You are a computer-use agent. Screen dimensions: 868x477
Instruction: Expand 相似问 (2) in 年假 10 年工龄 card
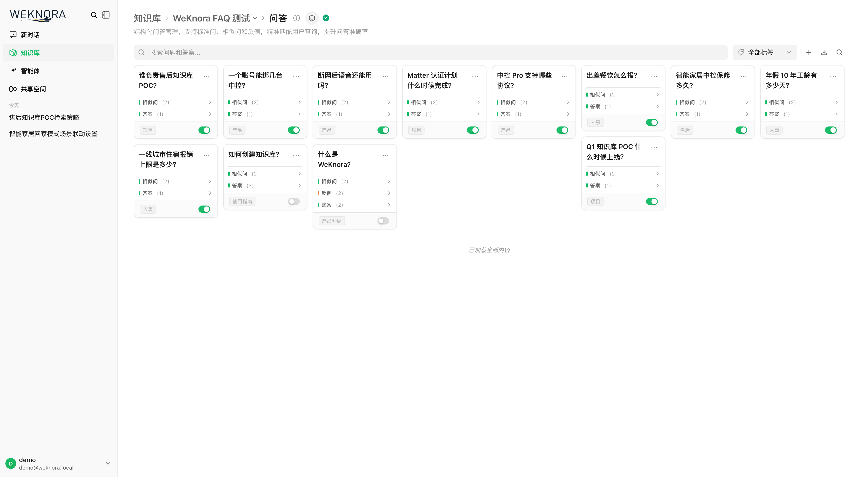point(802,102)
